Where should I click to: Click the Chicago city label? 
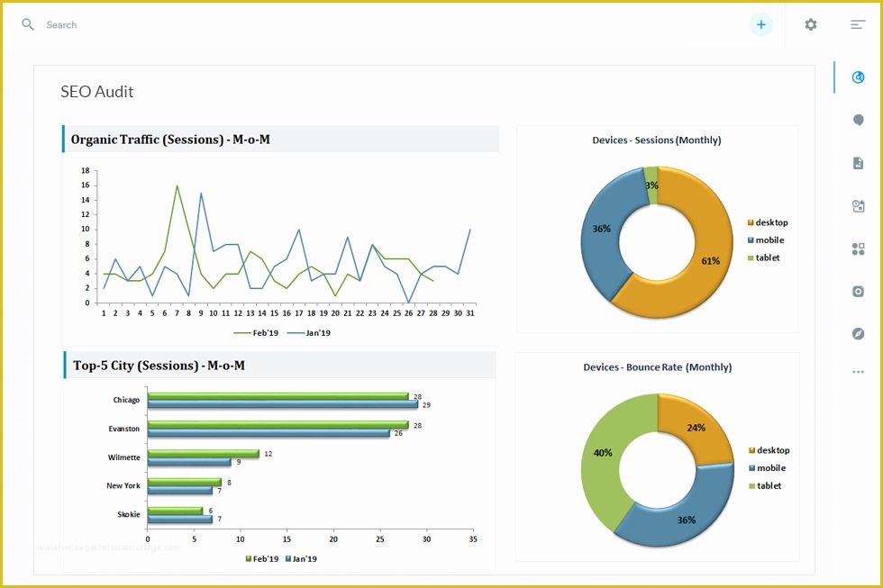(126, 400)
